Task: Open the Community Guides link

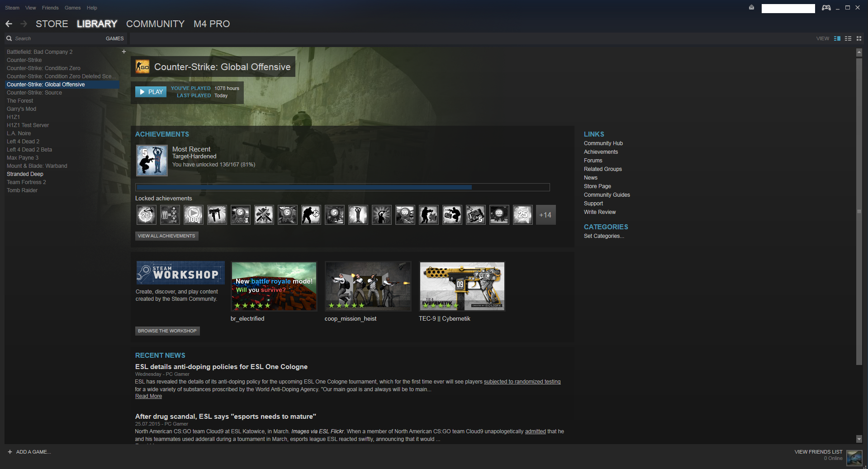Action: click(x=607, y=195)
